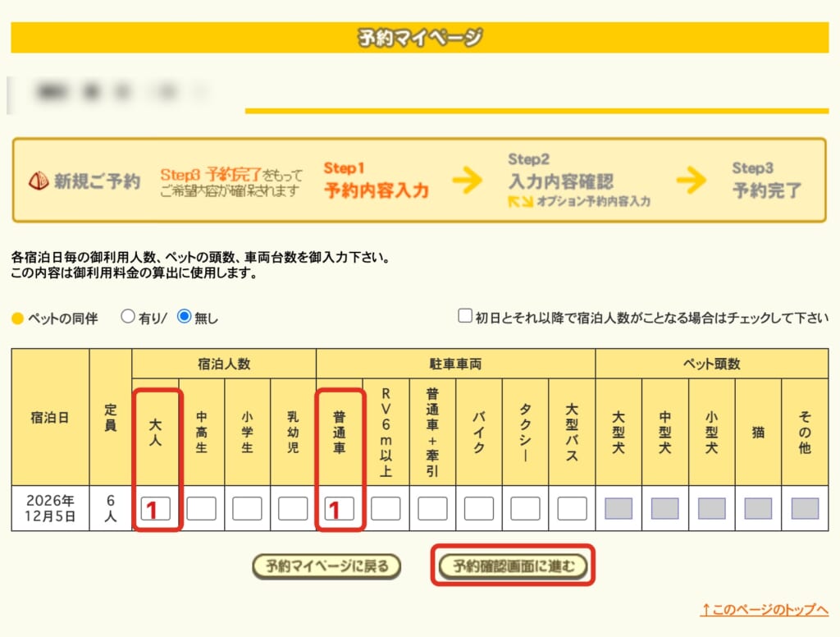Select the pet 無し radio button
Image resolution: width=840 pixels, height=637 pixels.
(184, 316)
